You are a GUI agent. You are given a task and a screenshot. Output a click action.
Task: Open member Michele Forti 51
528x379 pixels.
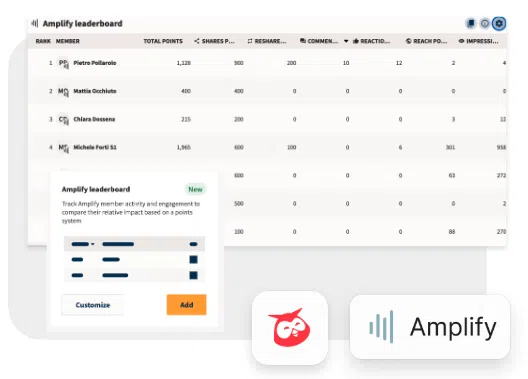tap(95, 147)
